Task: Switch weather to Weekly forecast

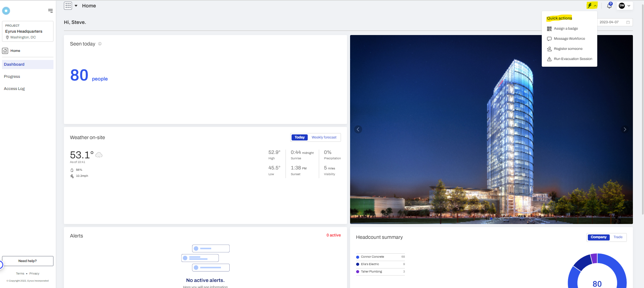Action: [324, 137]
